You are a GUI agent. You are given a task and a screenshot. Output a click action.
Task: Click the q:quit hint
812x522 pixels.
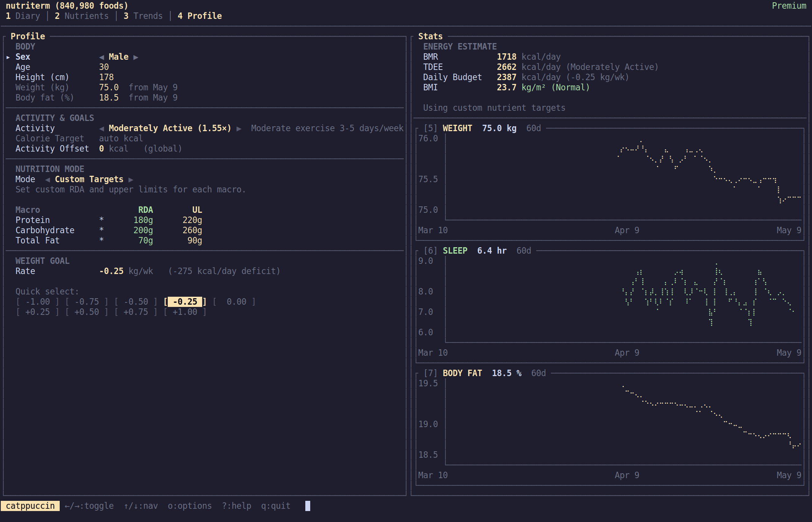(276, 506)
